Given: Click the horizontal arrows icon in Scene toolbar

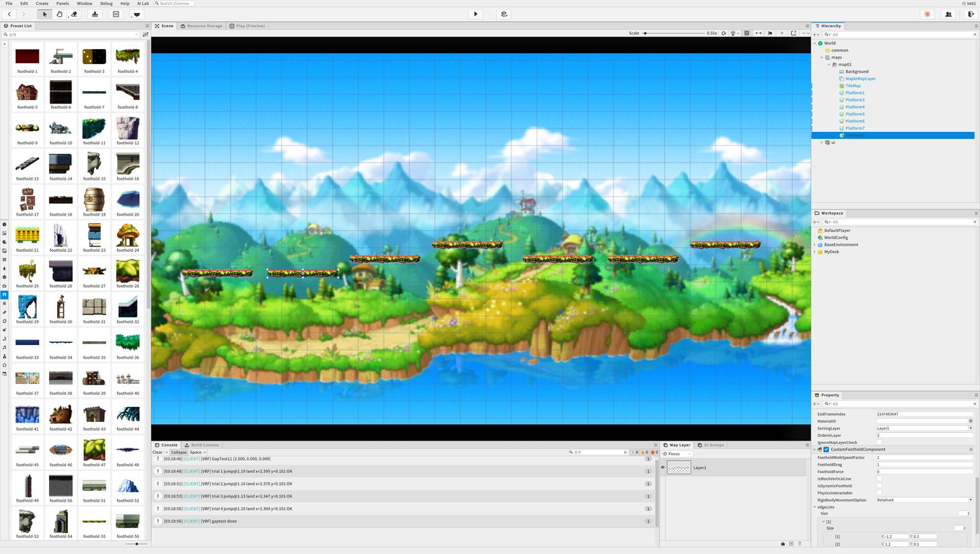Looking at the screenshot, I should click(758, 33).
